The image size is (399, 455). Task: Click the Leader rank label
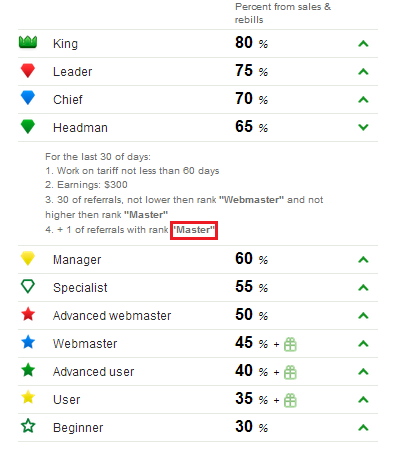[72, 72]
